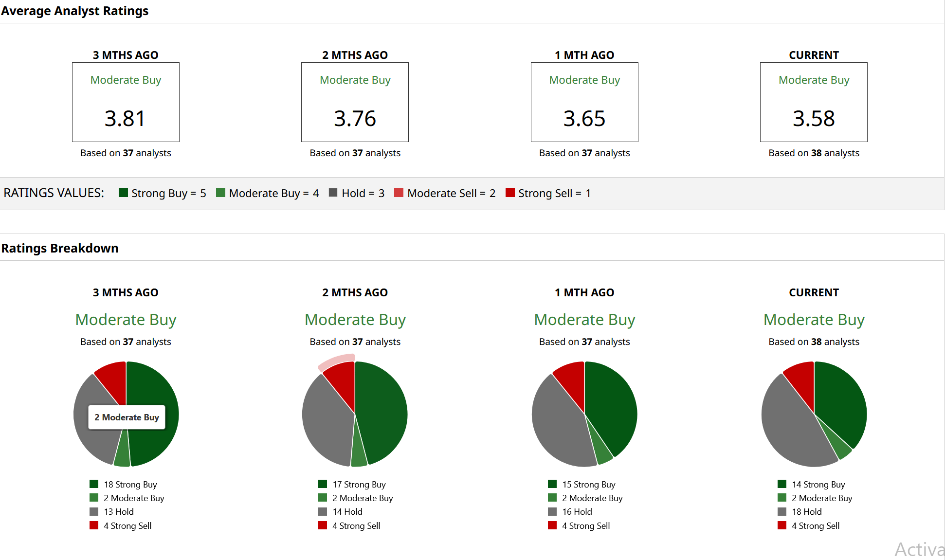The height and width of the screenshot is (560, 945).
Task: Click the '14 Hold' legend entry
Action: (347, 512)
